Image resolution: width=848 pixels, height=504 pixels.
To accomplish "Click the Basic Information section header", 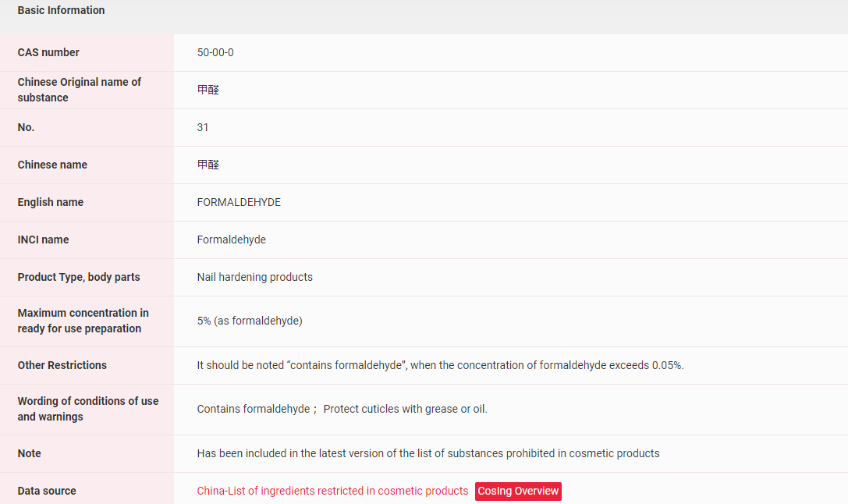I will pos(61,10).
